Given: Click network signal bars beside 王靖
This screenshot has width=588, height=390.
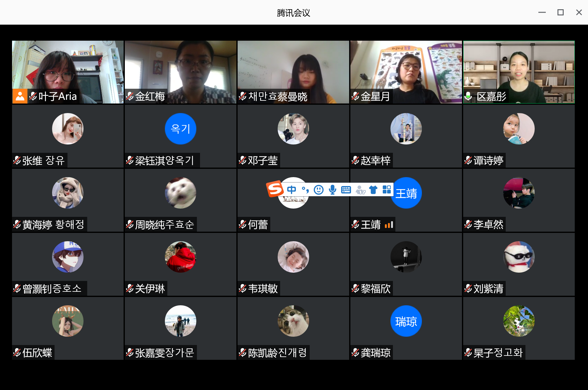Looking at the screenshot, I should pos(389,225).
